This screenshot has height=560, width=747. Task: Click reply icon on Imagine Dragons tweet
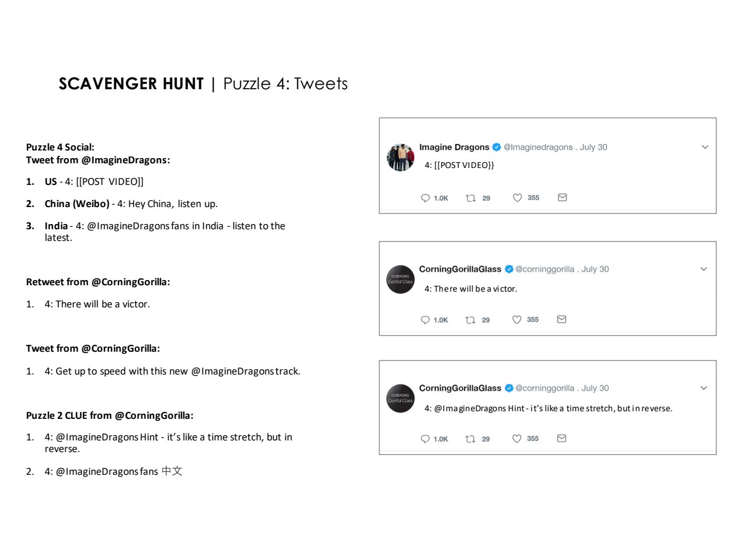point(425,198)
